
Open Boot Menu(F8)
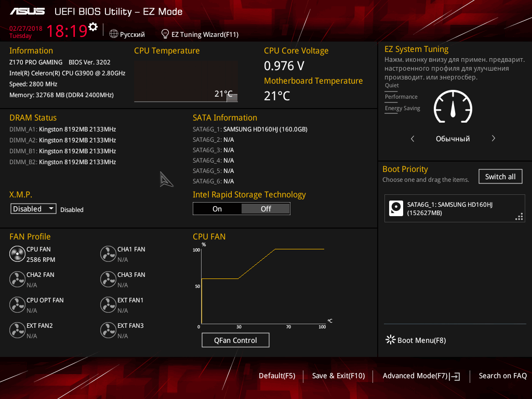[x=421, y=340]
